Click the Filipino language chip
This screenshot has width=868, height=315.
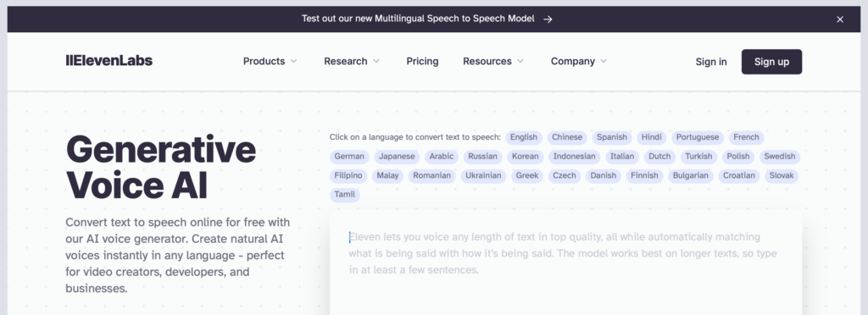[348, 176]
